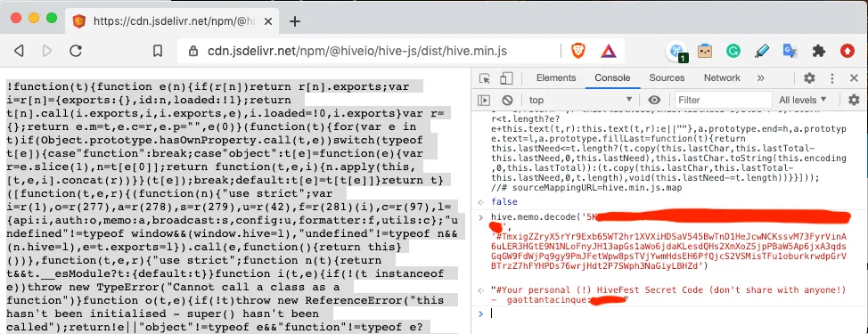Open the extension with badge number 1

[677, 52]
